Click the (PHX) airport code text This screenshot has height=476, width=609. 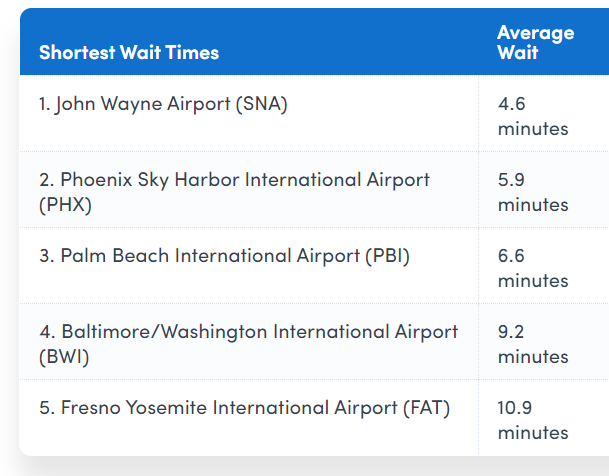click(65, 205)
